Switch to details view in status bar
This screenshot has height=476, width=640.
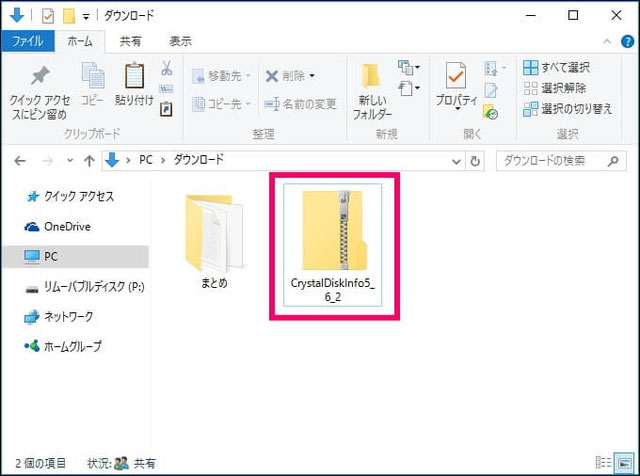603,463
